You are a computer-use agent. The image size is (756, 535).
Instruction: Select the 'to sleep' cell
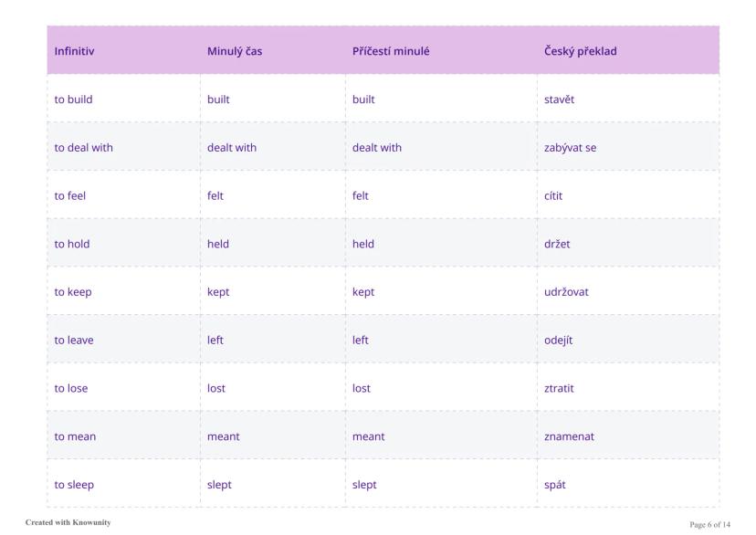(x=73, y=485)
